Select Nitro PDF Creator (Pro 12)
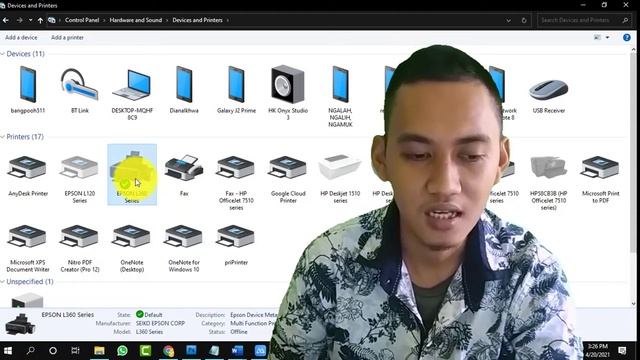Viewport: 640px width, 360px height. tap(80, 248)
